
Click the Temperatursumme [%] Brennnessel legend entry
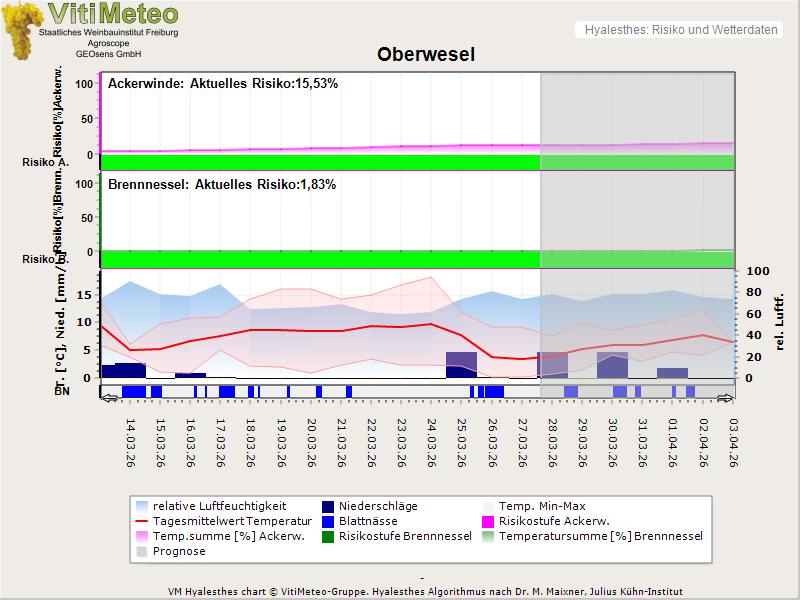(x=600, y=536)
